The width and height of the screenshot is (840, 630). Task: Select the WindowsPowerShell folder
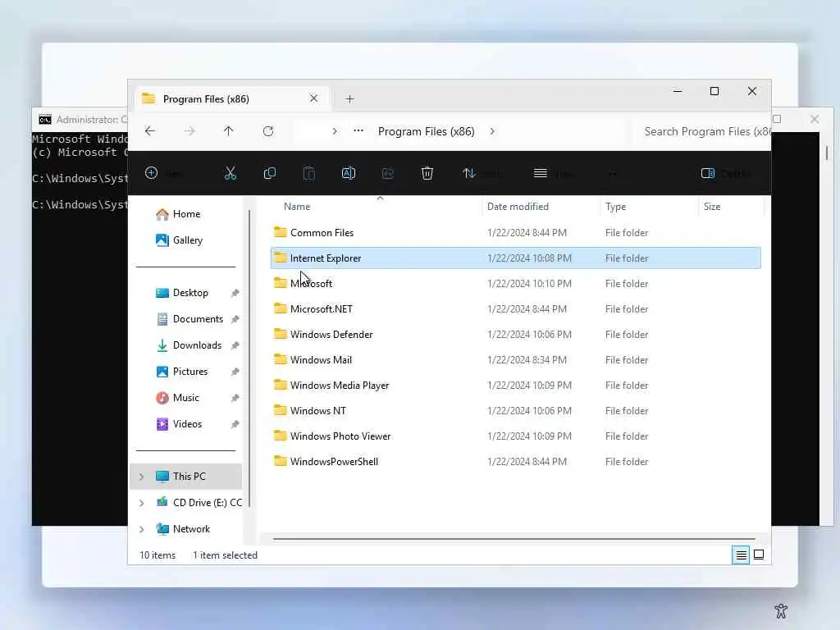(x=516, y=461)
